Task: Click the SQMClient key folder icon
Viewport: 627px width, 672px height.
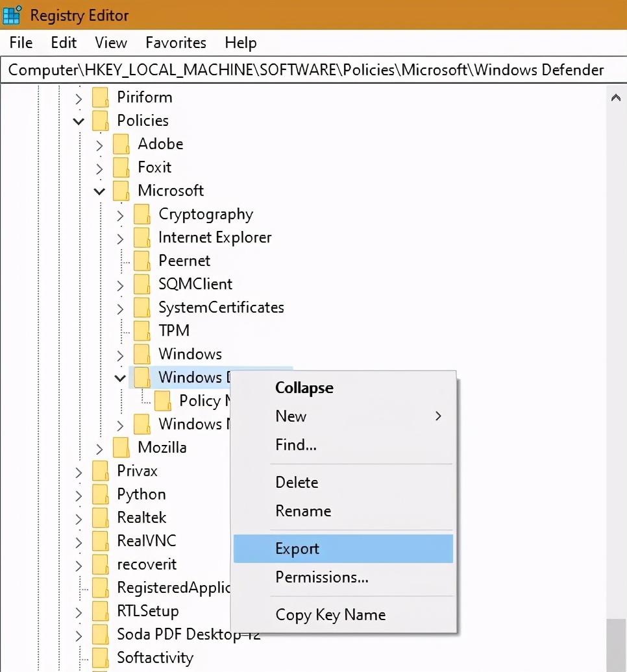Action: [x=141, y=283]
